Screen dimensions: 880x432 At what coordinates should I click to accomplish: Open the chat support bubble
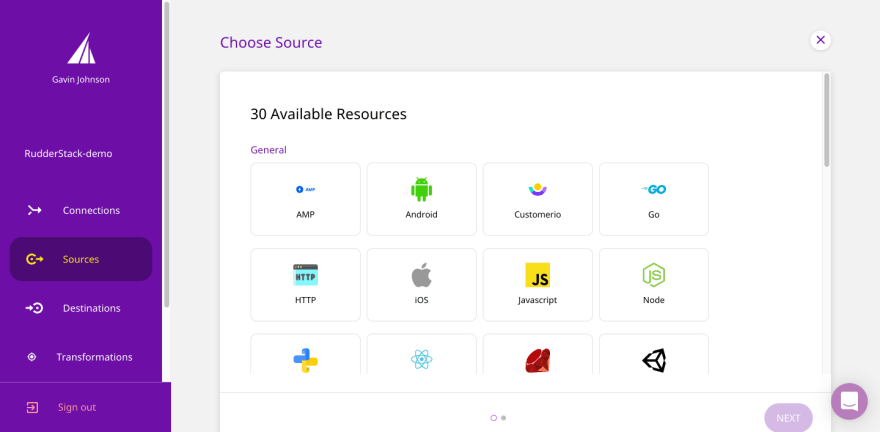(x=849, y=401)
